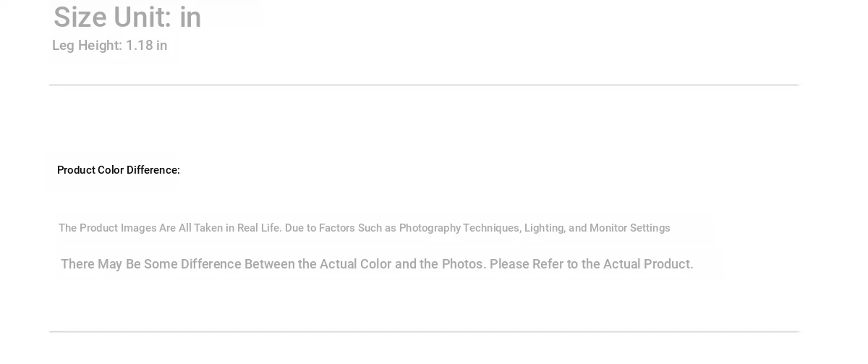
Task: Click the phrase "Photography Techniques"
Action: (x=459, y=228)
